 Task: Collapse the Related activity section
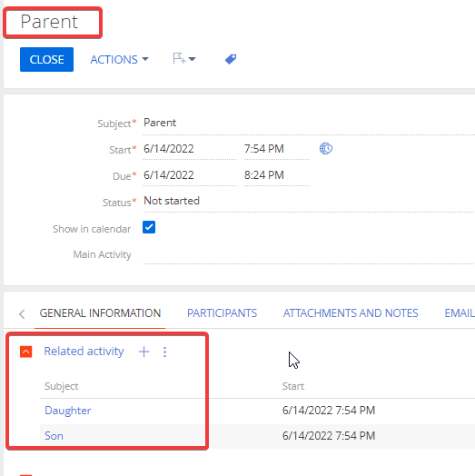pyautogui.click(x=26, y=352)
